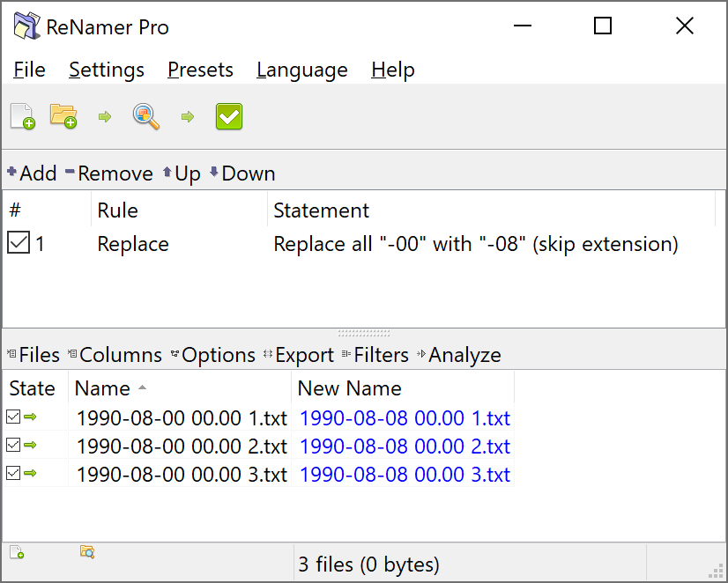Open the Language menu
This screenshot has height=583, width=728.
301,70
